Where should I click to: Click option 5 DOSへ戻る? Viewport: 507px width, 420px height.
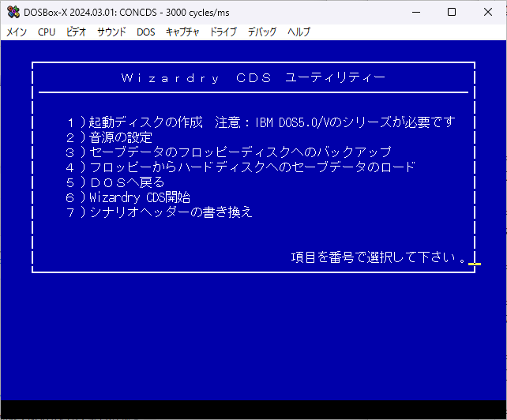coord(115,182)
